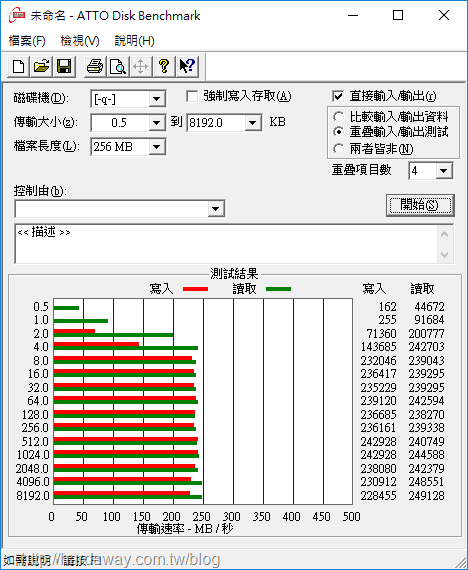The image size is (468, 570).
Task: Print results with the printer icon
Action: tap(95, 67)
